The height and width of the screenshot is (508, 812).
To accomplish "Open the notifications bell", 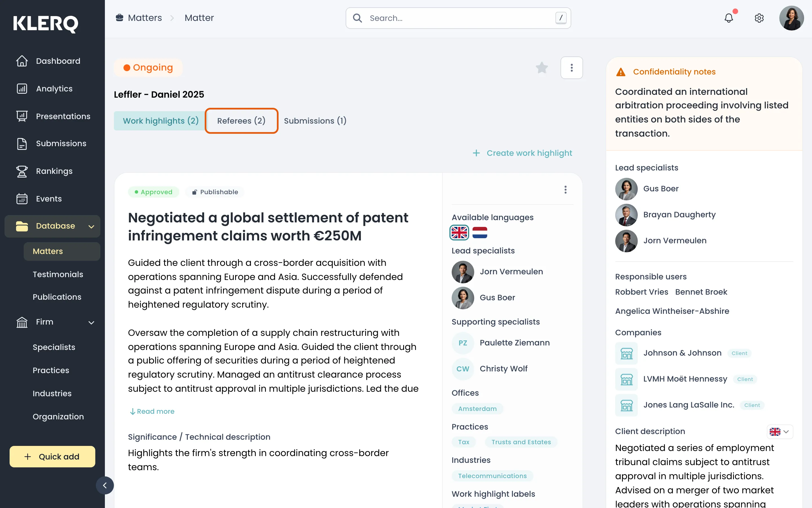I will pos(729,18).
